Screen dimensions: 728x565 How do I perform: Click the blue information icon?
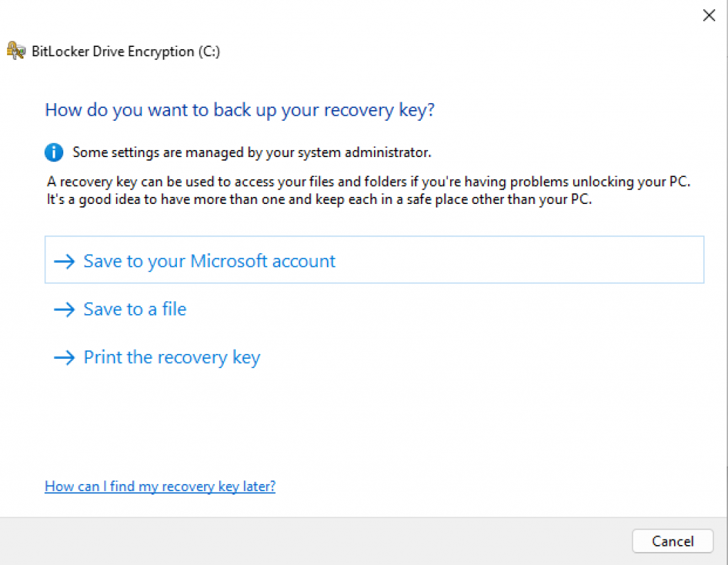coord(53,152)
